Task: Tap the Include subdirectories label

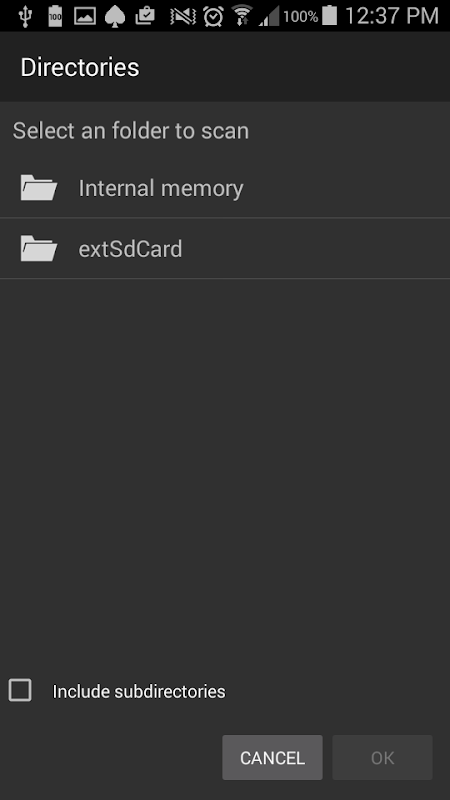Action: pos(139,691)
